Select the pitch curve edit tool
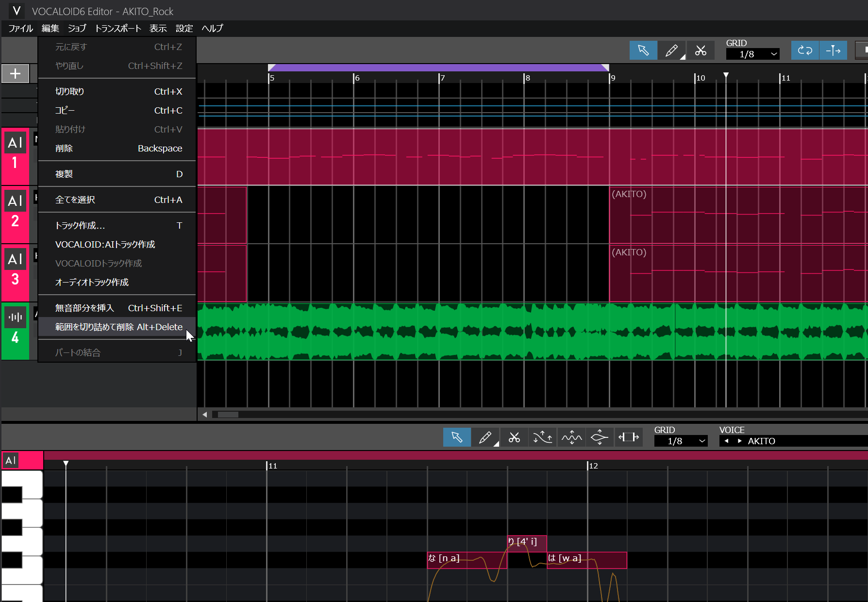868x602 pixels. (543, 437)
